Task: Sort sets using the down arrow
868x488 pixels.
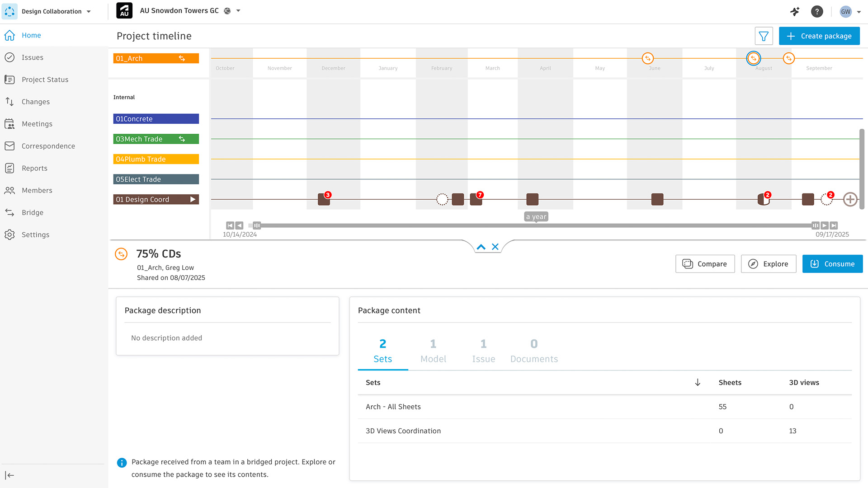Action: tap(698, 383)
